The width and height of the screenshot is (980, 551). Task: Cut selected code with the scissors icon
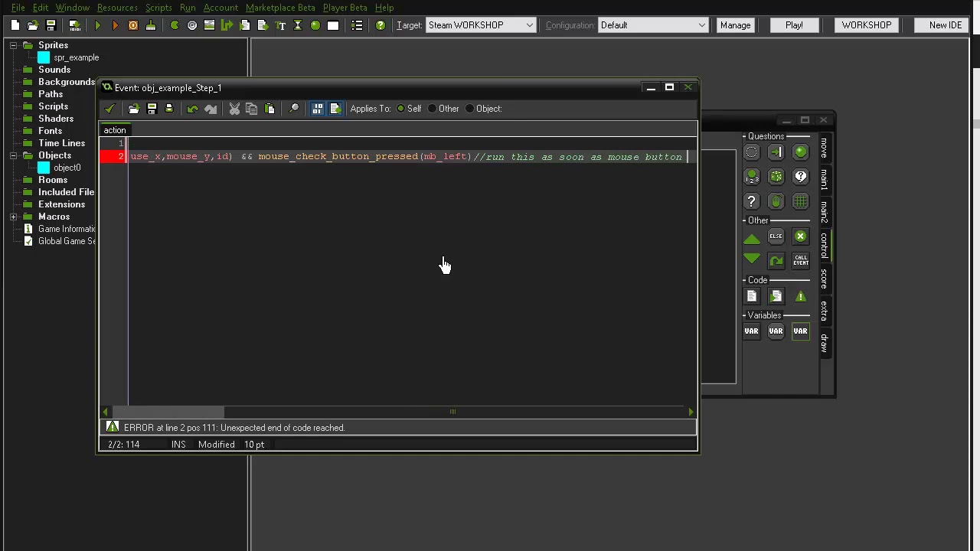[234, 109]
